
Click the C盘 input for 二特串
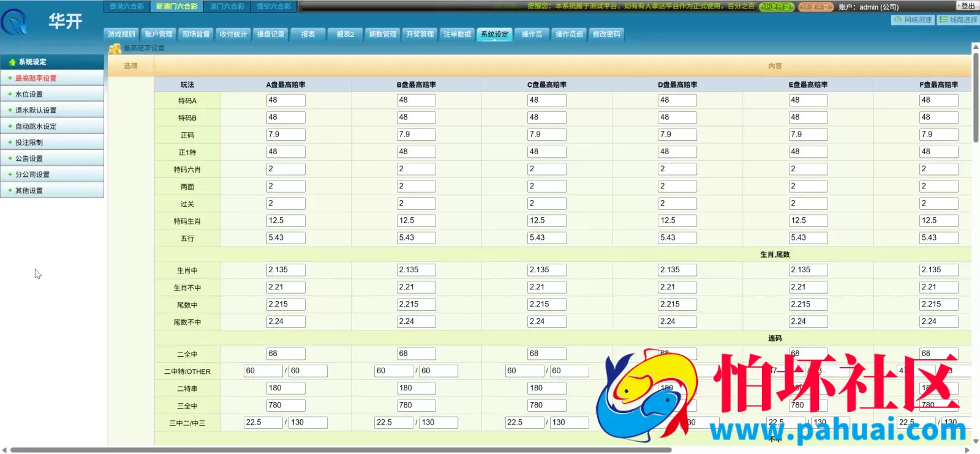point(547,388)
